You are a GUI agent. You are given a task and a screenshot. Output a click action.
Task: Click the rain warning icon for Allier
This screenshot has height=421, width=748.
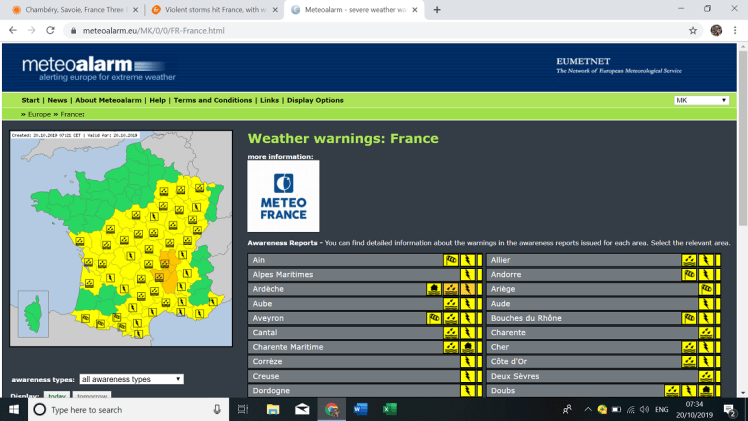click(689, 260)
